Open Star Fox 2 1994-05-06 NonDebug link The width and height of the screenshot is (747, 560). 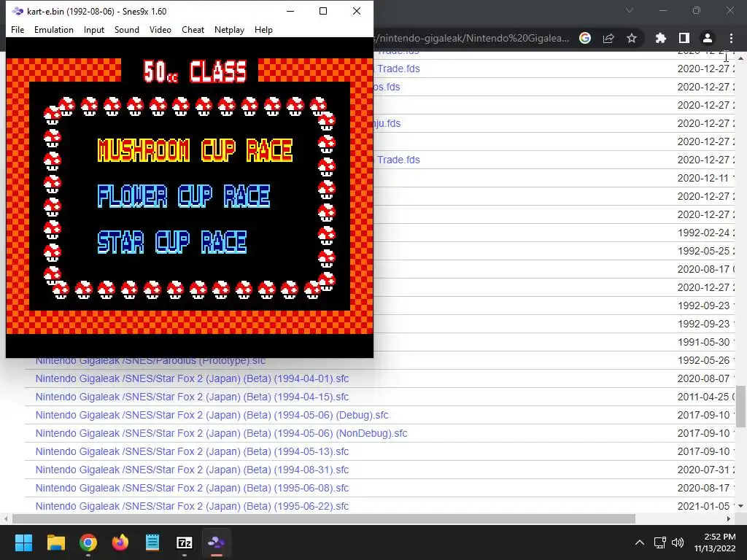pyautogui.click(x=222, y=433)
